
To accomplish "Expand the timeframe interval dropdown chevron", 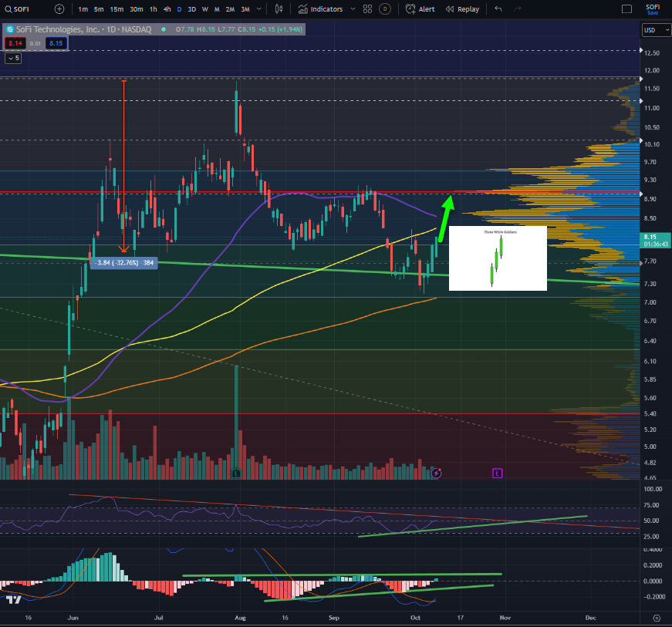I will (259, 9).
